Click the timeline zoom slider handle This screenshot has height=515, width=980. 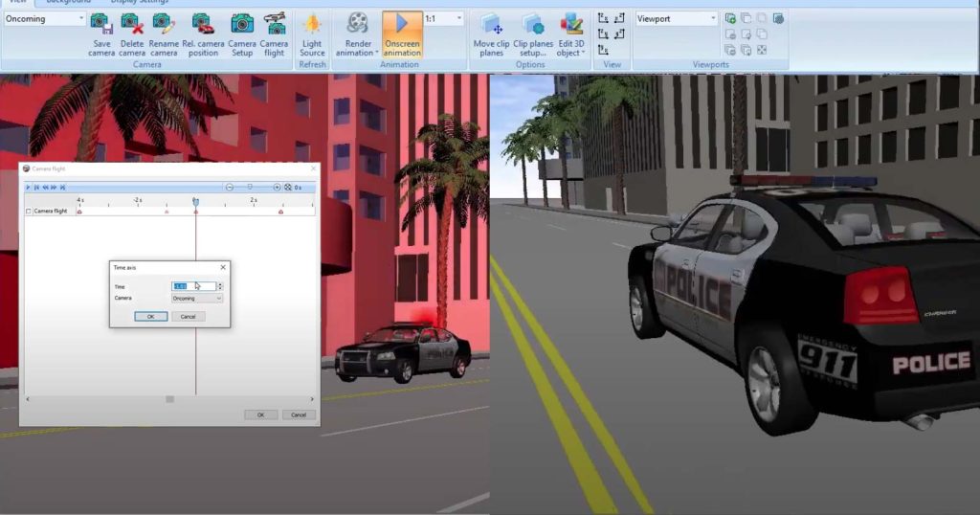250,187
